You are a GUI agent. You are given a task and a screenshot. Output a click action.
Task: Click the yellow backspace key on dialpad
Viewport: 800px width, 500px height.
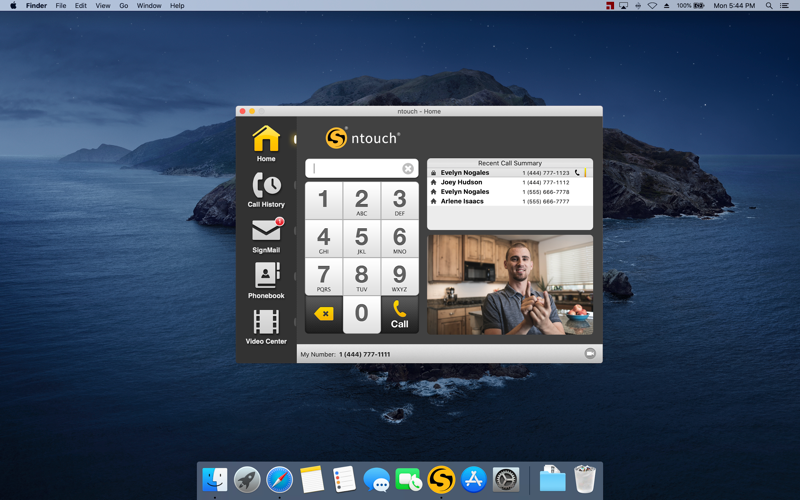(x=324, y=314)
